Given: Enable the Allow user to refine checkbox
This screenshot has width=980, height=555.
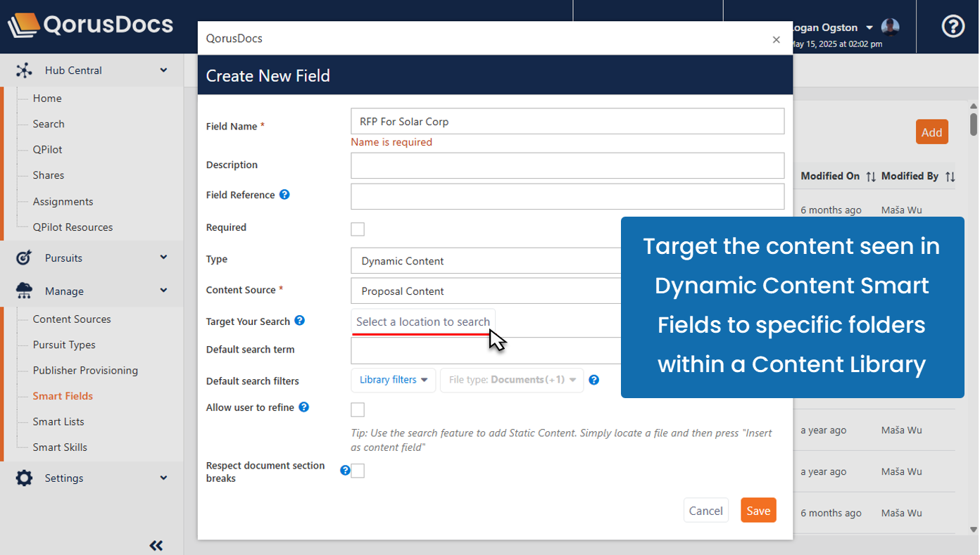Looking at the screenshot, I should pyautogui.click(x=358, y=409).
